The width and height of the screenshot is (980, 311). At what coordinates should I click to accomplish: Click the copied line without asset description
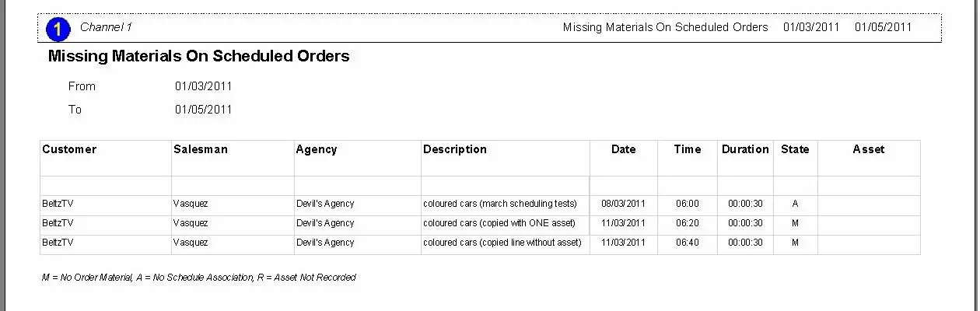click(502, 243)
